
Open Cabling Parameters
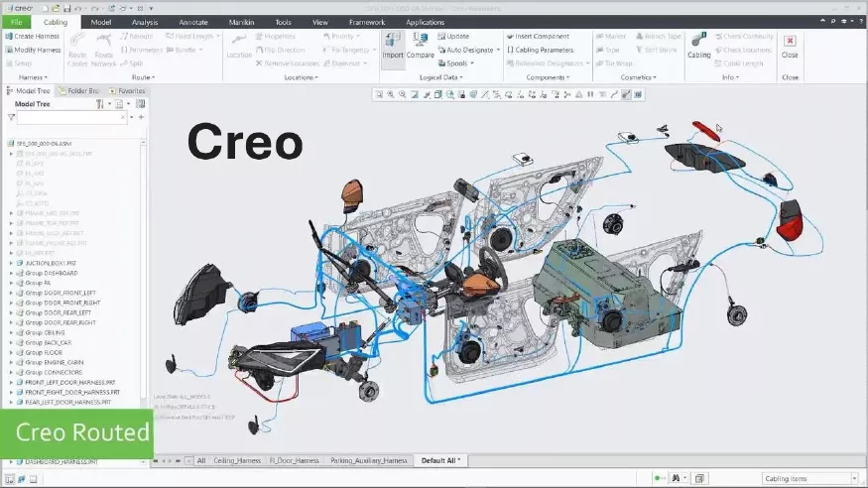pyautogui.click(x=540, y=50)
